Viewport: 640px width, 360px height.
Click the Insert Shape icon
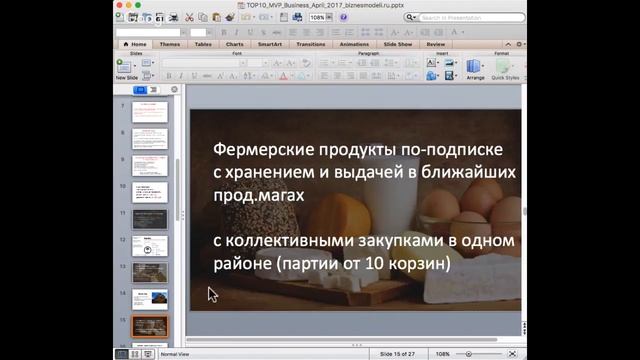click(431, 76)
